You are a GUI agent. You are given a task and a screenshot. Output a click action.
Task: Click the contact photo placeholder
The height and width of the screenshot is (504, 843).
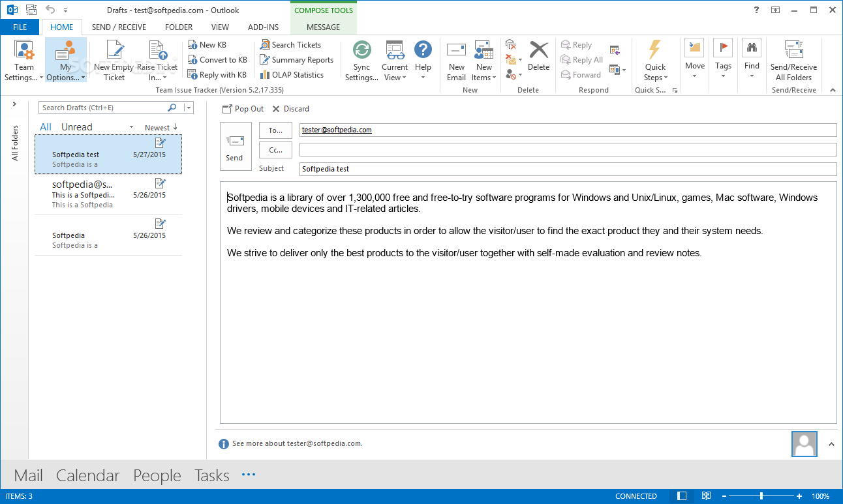[x=804, y=444]
